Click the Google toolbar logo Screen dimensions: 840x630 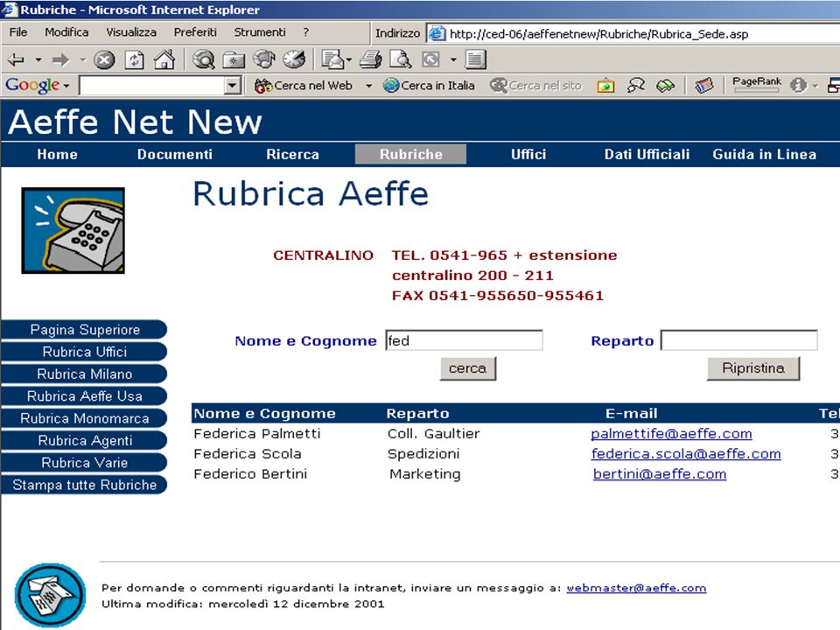point(32,85)
